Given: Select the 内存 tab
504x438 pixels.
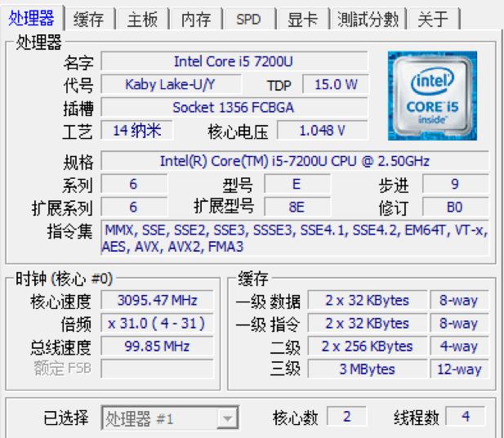Looking at the screenshot, I should [196, 19].
